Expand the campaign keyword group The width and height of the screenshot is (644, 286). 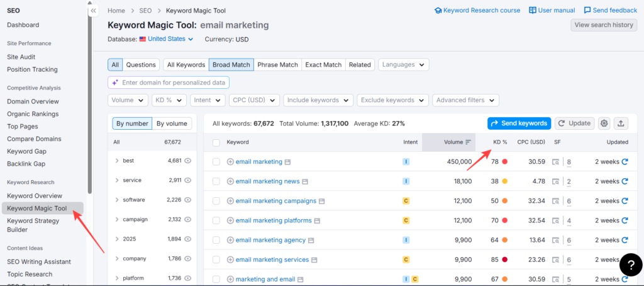point(117,219)
